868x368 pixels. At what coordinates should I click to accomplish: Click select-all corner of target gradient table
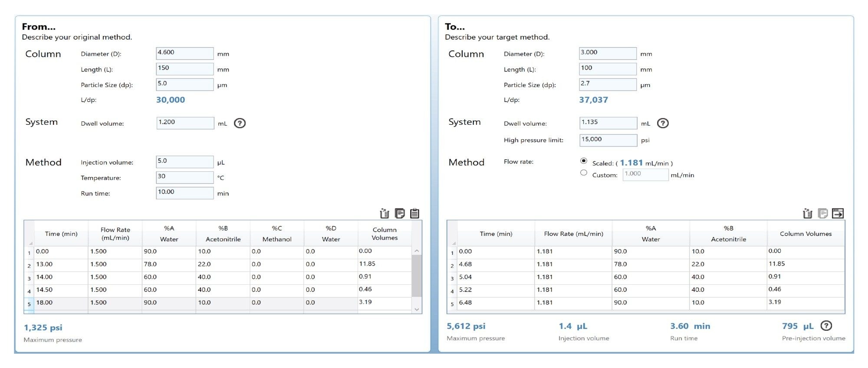[x=452, y=234]
